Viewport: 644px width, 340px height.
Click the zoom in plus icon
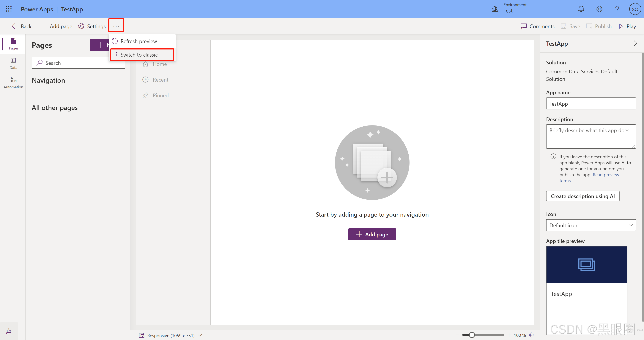(x=509, y=335)
